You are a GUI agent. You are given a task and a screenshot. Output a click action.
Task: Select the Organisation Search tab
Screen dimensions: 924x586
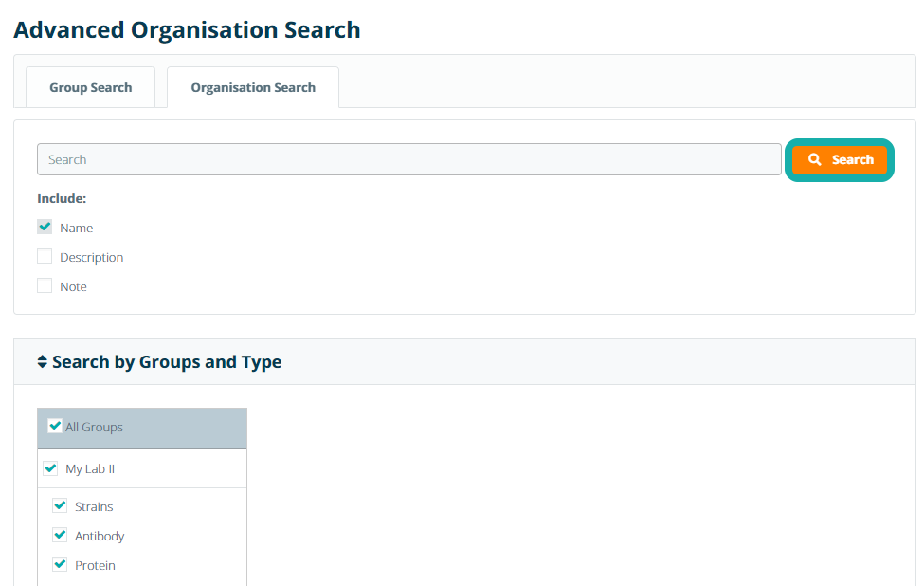[253, 88]
